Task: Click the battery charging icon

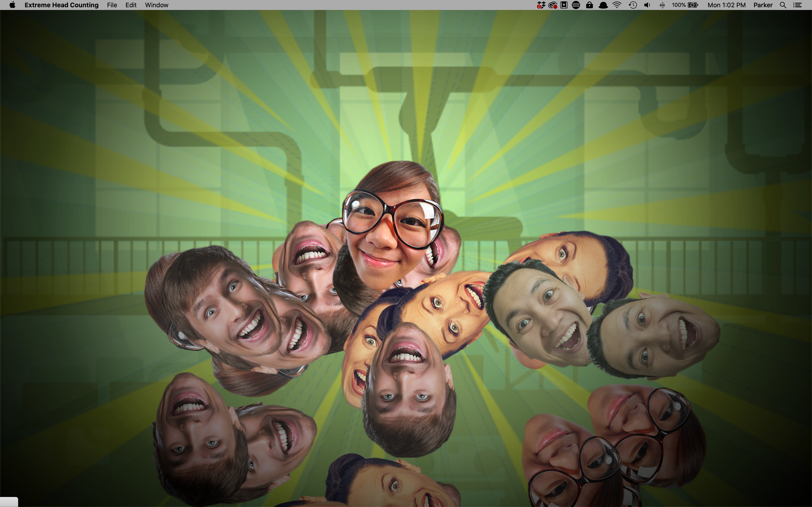Action: tap(693, 5)
